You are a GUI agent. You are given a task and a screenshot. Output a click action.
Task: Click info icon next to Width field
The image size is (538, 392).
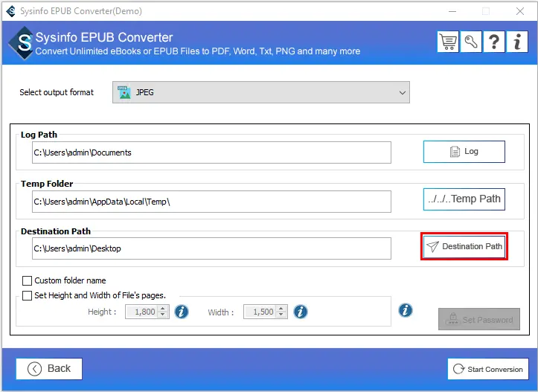point(301,312)
